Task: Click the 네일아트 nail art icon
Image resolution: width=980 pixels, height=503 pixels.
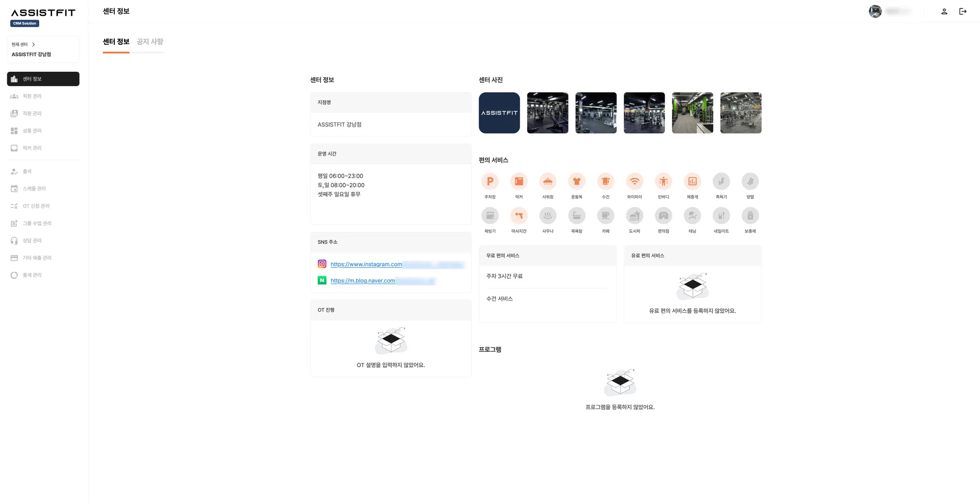Action: tap(721, 216)
